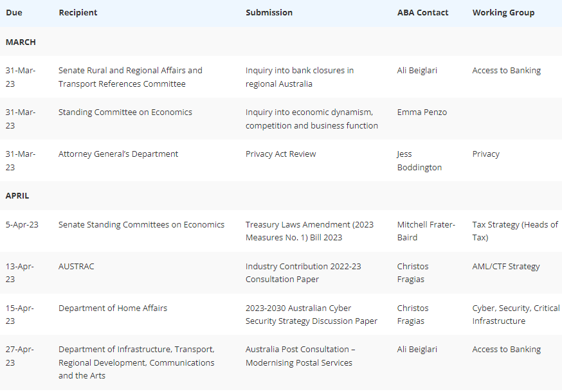The width and height of the screenshot is (562, 392).
Task: Click the Working Group column header
Action: coord(503,13)
